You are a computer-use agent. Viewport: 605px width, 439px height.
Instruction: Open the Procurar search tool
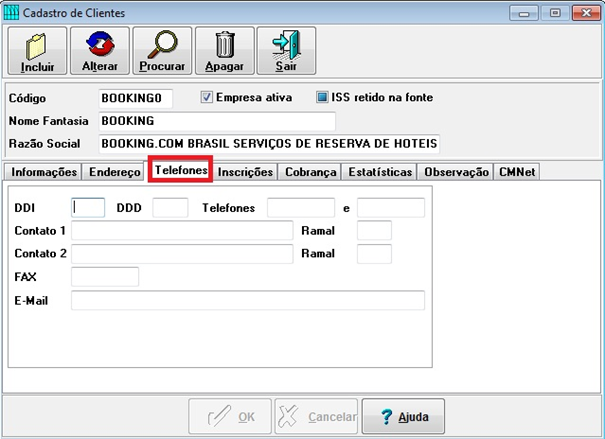tap(162, 51)
